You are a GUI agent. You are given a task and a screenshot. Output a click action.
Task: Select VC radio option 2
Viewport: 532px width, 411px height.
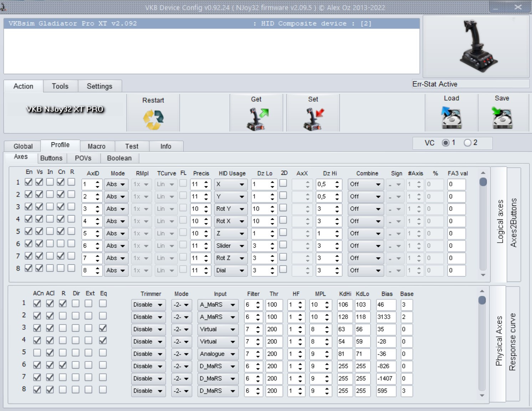(x=467, y=143)
